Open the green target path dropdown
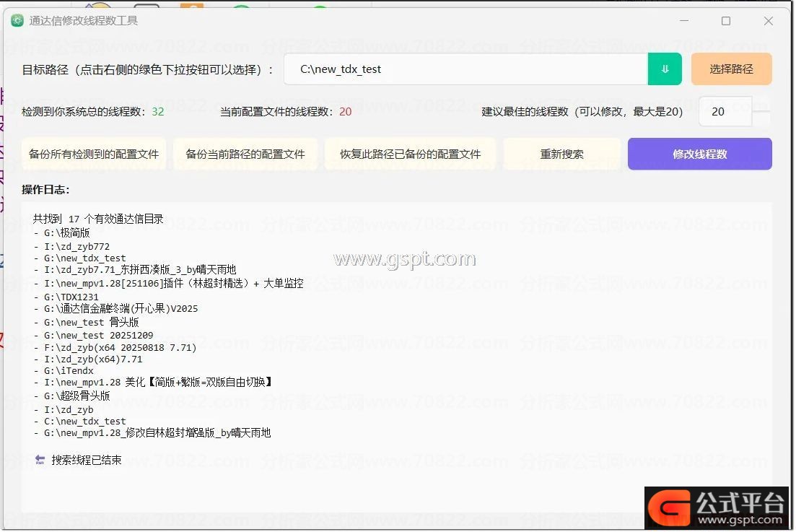The width and height of the screenshot is (796, 532). click(x=665, y=69)
